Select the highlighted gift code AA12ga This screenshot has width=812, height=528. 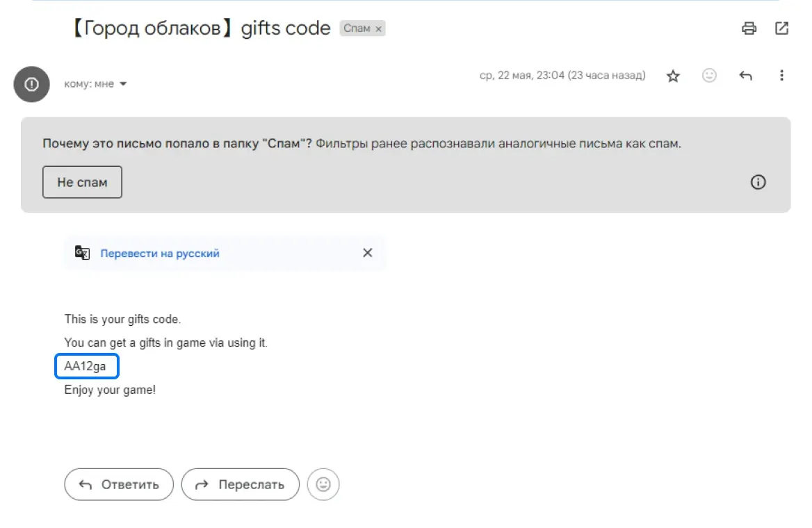tap(86, 366)
